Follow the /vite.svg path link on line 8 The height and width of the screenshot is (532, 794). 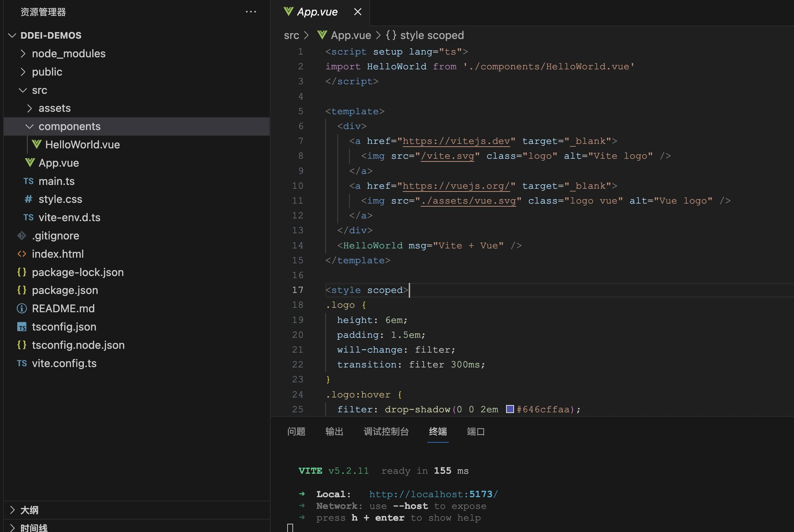tap(447, 156)
